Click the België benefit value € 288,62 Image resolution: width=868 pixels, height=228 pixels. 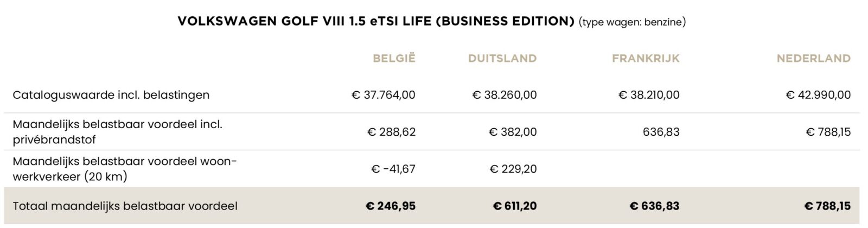click(391, 132)
